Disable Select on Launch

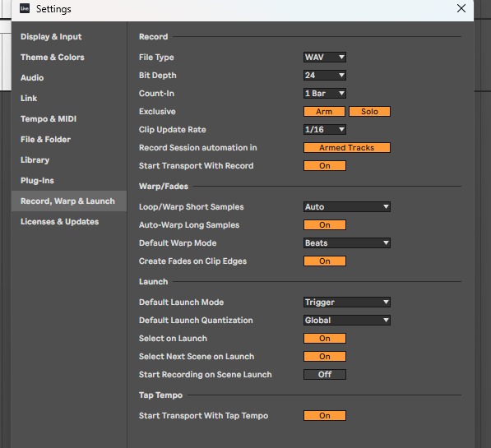point(325,339)
